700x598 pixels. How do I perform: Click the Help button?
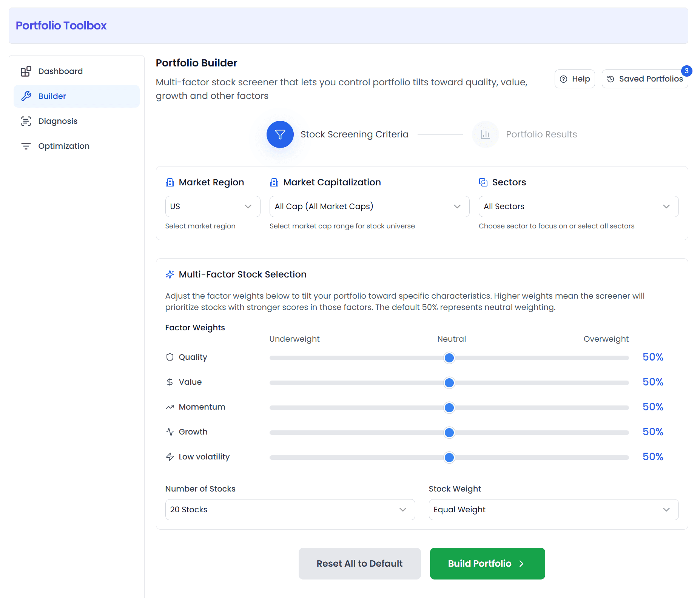pos(575,79)
